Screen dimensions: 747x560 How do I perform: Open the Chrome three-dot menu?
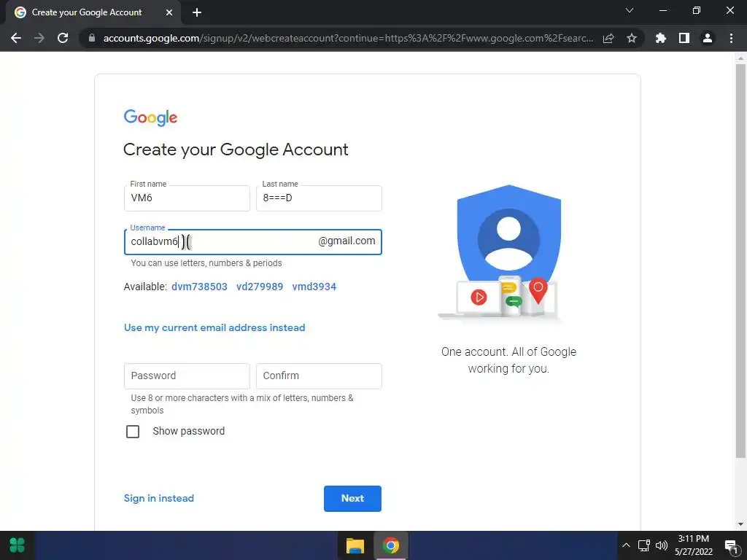pyautogui.click(x=731, y=38)
